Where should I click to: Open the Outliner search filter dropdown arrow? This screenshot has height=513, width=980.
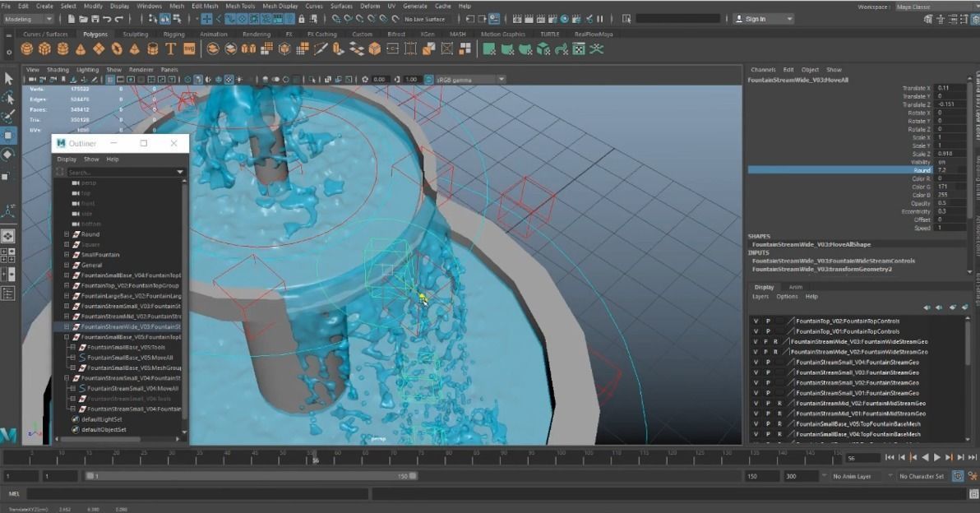[180, 172]
